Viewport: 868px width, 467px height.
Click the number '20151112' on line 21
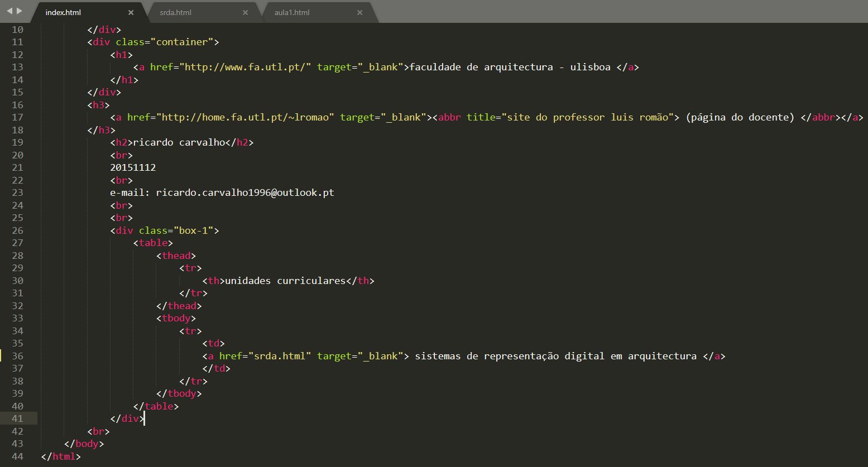click(x=133, y=167)
